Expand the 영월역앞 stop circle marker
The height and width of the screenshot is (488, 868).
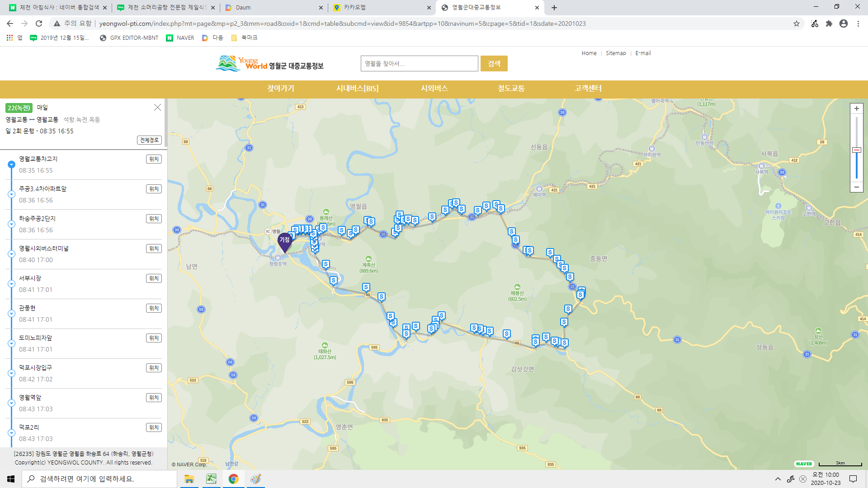tap(11, 403)
